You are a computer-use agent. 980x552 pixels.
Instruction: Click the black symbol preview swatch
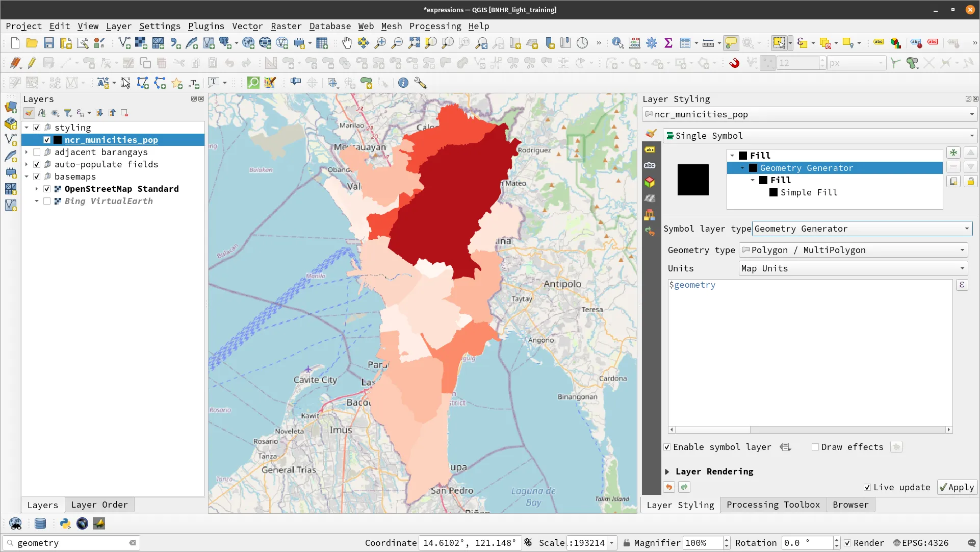[x=692, y=180]
